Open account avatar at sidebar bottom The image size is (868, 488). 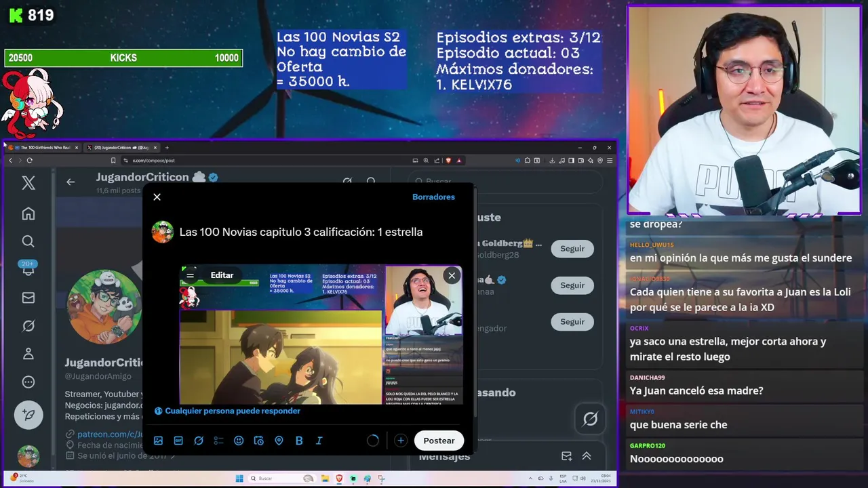(28, 456)
